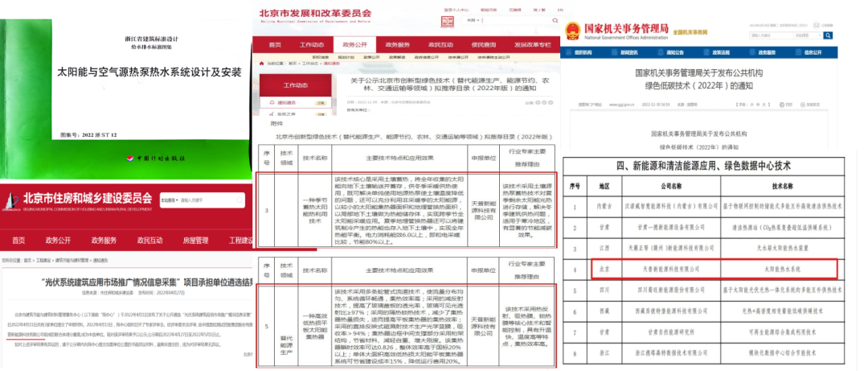Open the 便民查询 tab on the 发改委 navigation
Screen dimensions: 868x371
(484, 45)
